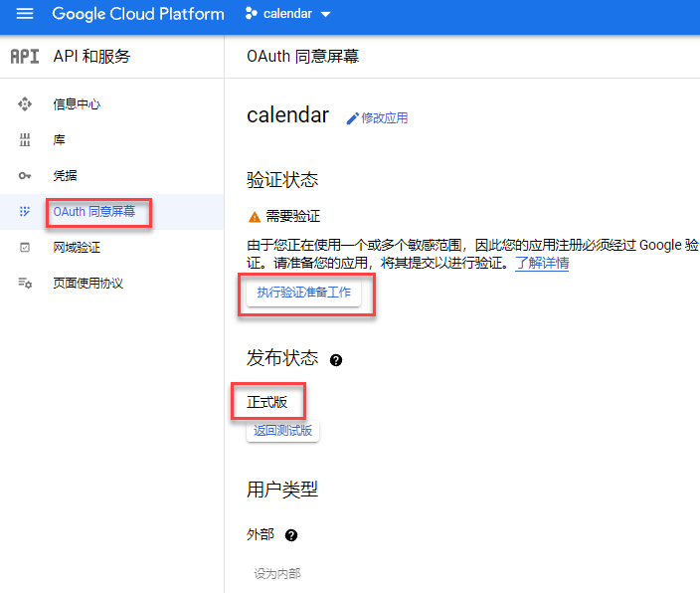Click the pencil edit icon beside calendar
The image size is (700, 593).
pos(352,118)
